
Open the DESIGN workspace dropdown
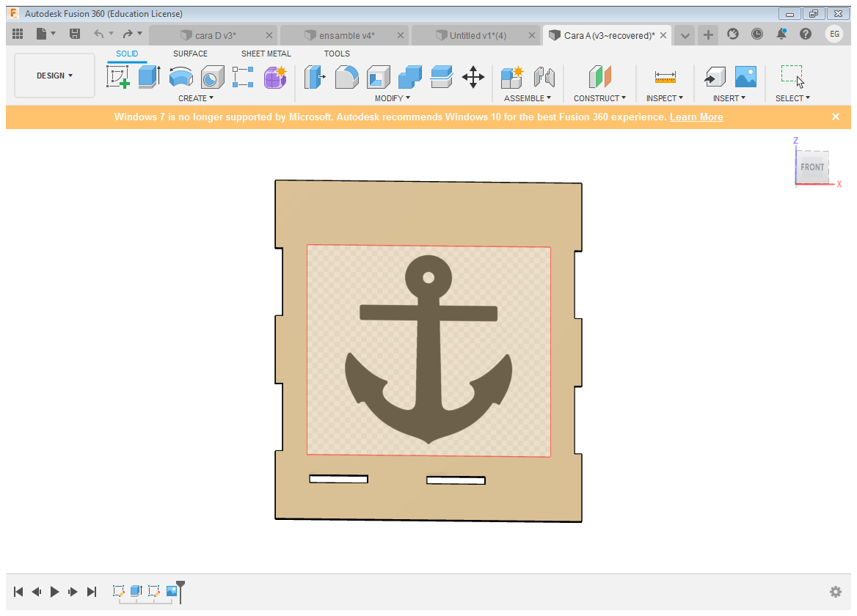(x=54, y=76)
